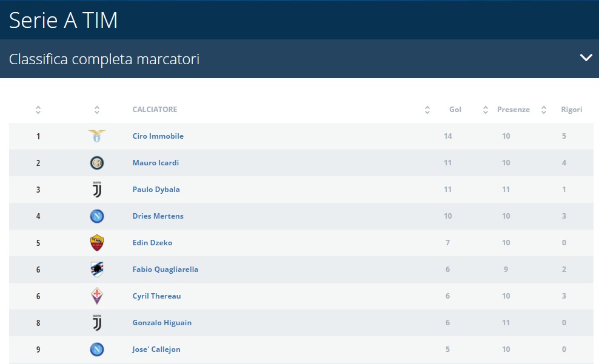Expand the Classifica completa marcatori chevron
Image resolution: width=599 pixels, height=364 pixels.
(586, 58)
